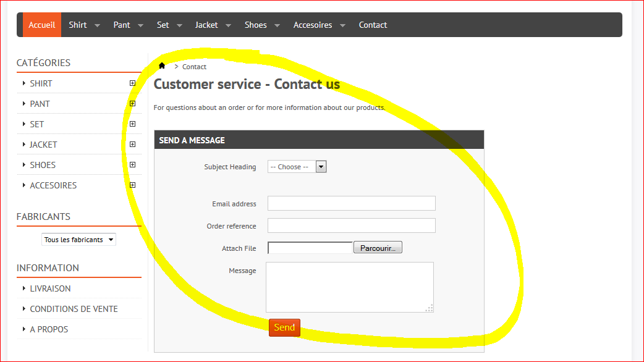
Task: Click the home icon in the breadcrumb
Action: (x=162, y=65)
